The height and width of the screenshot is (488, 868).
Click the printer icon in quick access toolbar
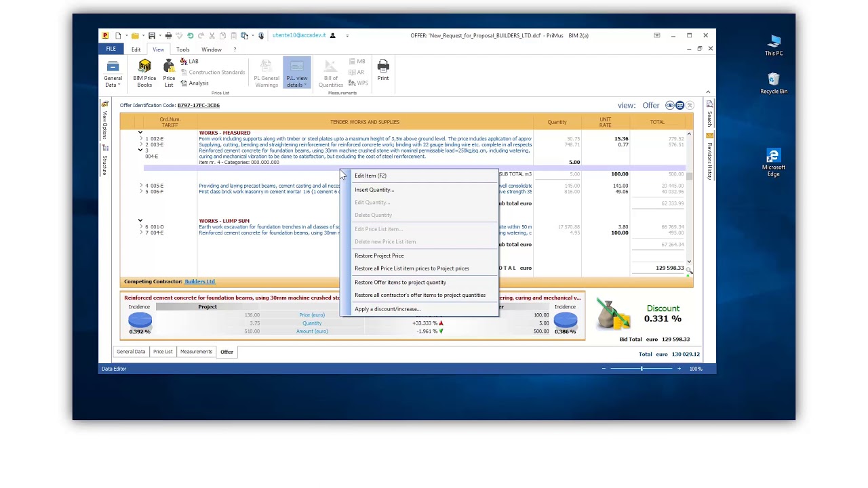[x=168, y=35]
